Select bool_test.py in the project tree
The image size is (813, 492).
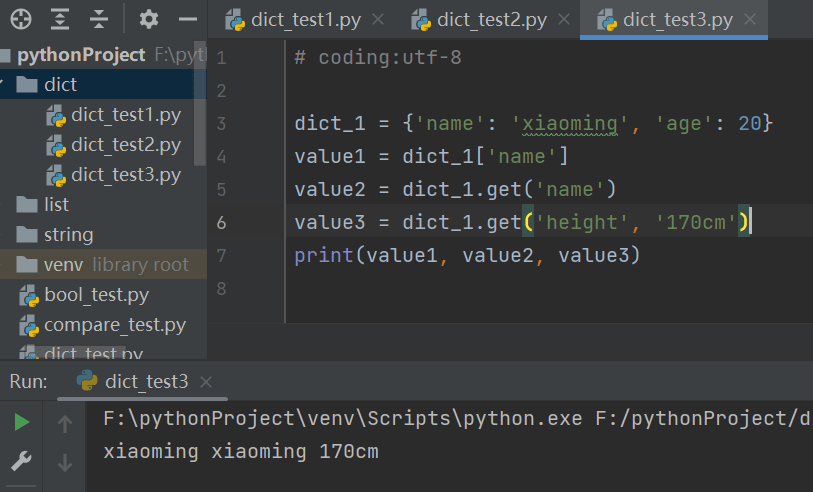point(96,295)
